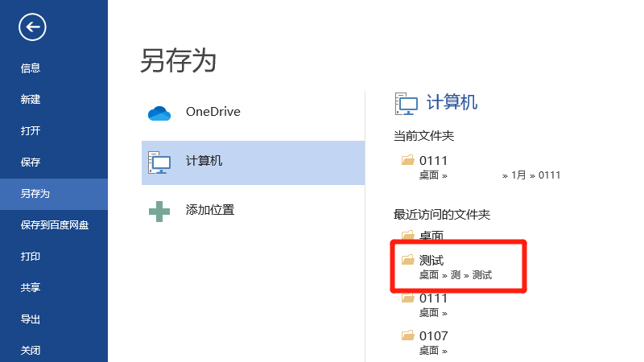Click the OneDrive cloud icon

click(x=159, y=113)
